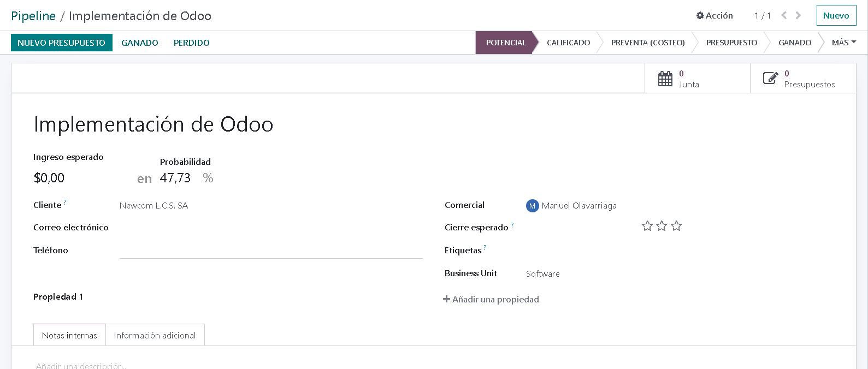The height and width of the screenshot is (369, 868).
Task: Click the Teléfono input field
Action: tap(270, 251)
